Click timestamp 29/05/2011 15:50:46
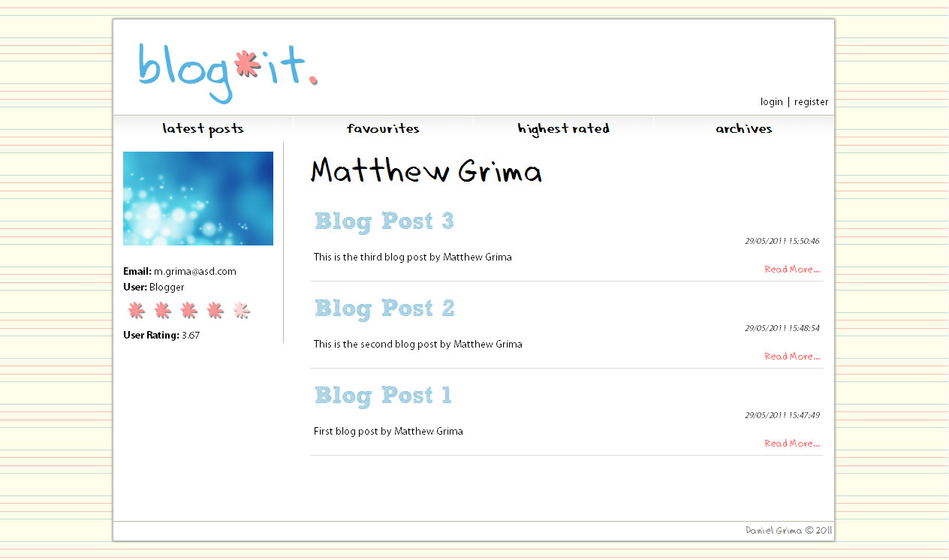 (x=782, y=242)
